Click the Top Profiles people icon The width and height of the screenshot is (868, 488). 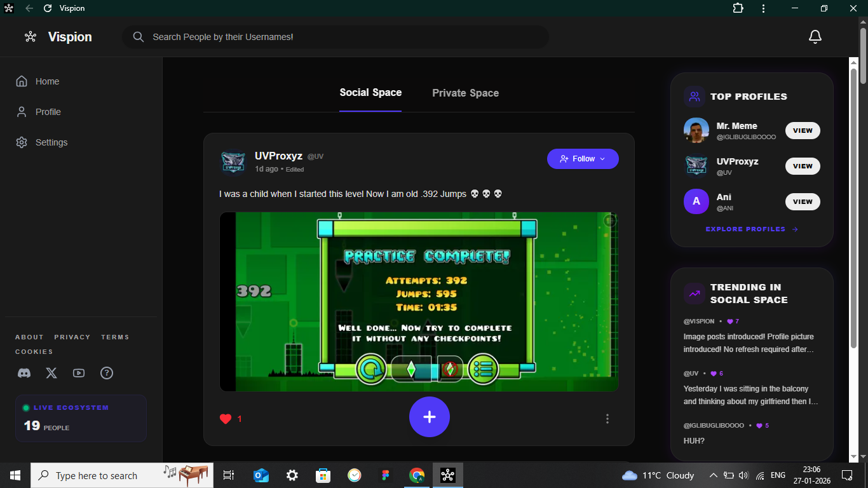(x=695, y=97)
